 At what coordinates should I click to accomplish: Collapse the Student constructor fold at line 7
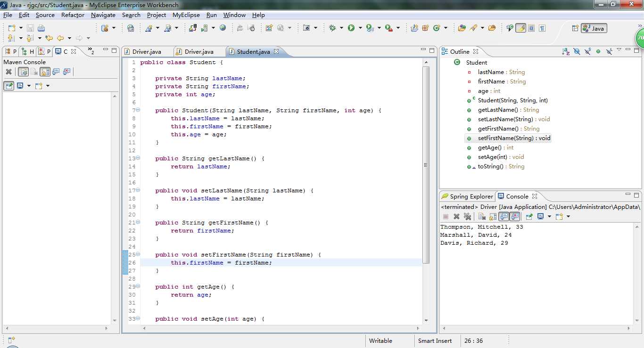138,110
